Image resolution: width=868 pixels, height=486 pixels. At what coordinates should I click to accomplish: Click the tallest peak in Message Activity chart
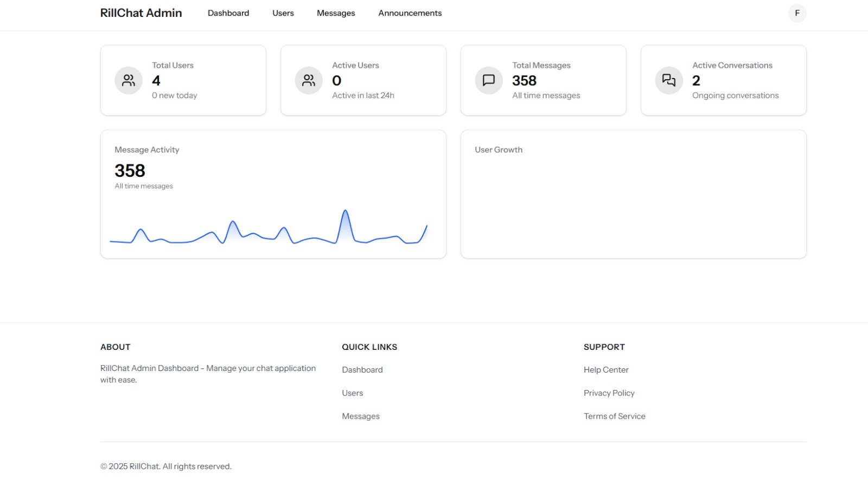coord(345,212)
